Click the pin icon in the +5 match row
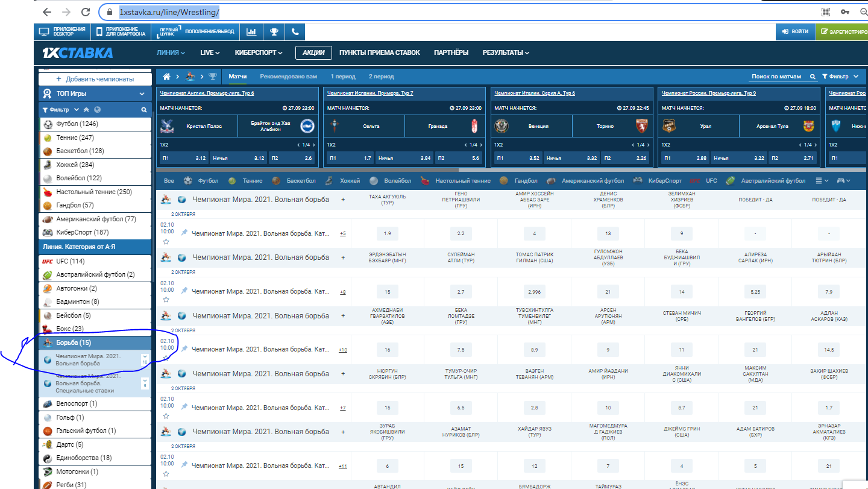 [x=184, y=233]
